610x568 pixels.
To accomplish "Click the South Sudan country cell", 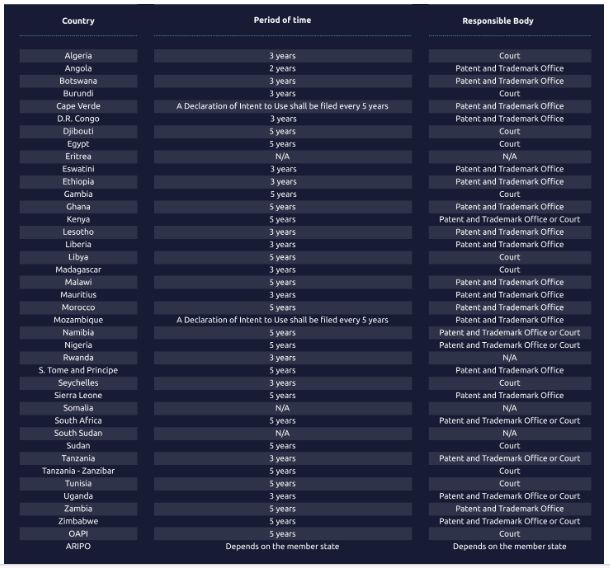I will point(78,433).
